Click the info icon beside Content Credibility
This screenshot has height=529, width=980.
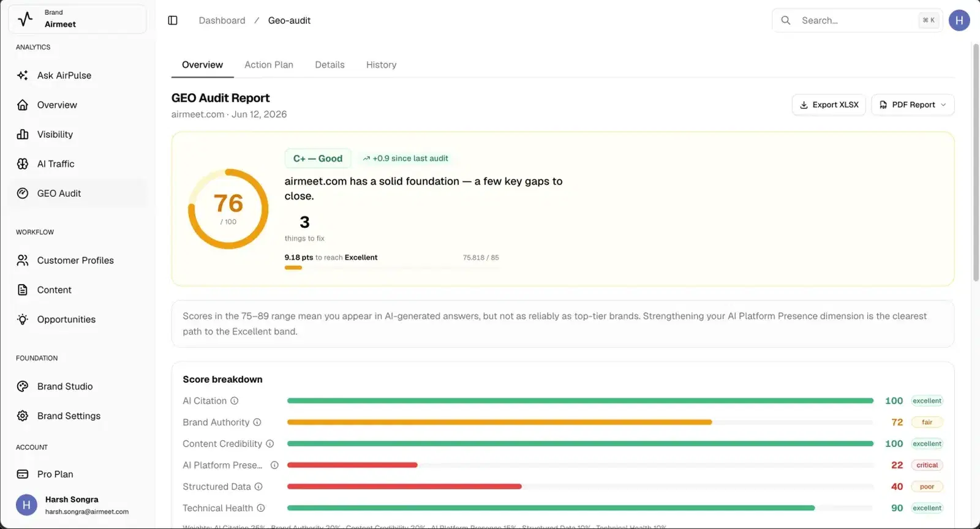tap(269, 444)
